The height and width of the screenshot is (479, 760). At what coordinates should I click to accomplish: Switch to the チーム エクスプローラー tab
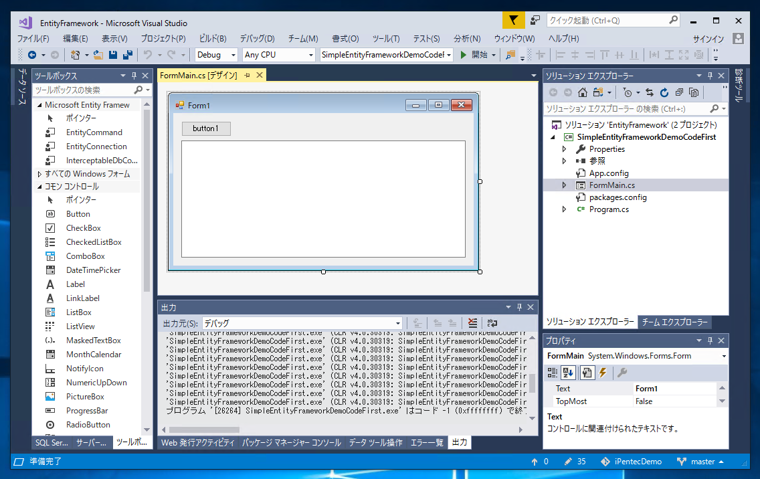pos(675,322)
